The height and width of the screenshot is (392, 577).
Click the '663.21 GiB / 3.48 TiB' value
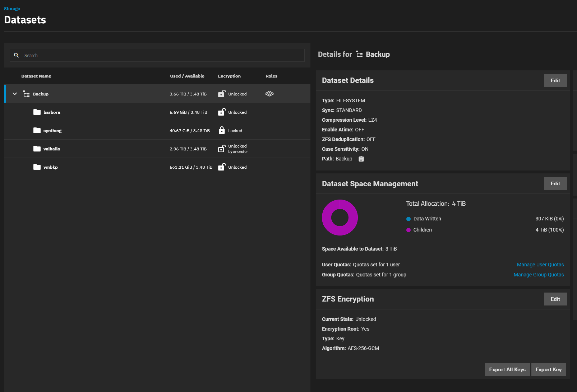pos(191,167)
